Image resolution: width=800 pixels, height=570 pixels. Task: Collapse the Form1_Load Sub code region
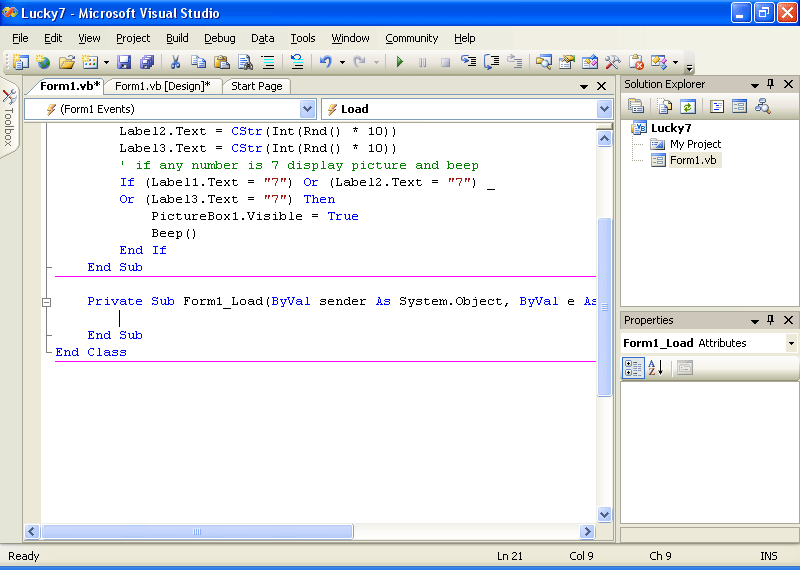[x=46, y=301]
